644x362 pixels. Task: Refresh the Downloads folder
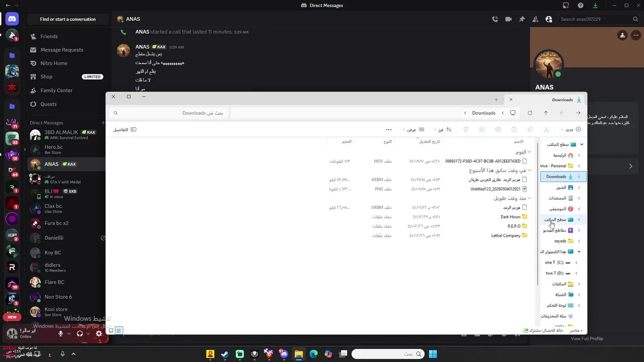[x=530, y=113]
